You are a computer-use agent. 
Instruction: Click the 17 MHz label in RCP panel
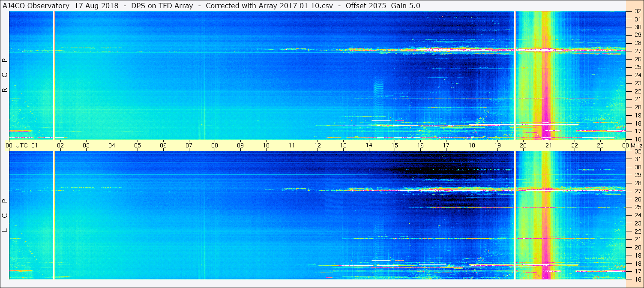[x=638, y=131]
